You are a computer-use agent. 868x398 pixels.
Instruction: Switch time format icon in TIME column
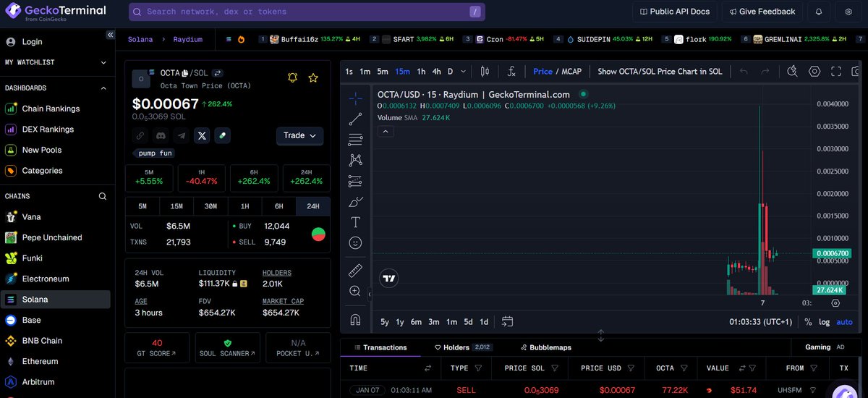pyautogui.click(x=427, y=368)
